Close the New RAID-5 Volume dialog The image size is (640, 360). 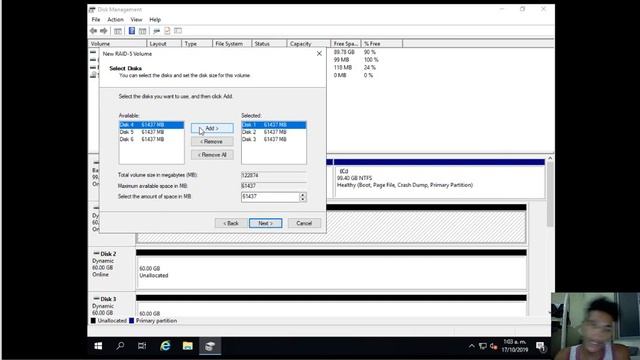319,53
